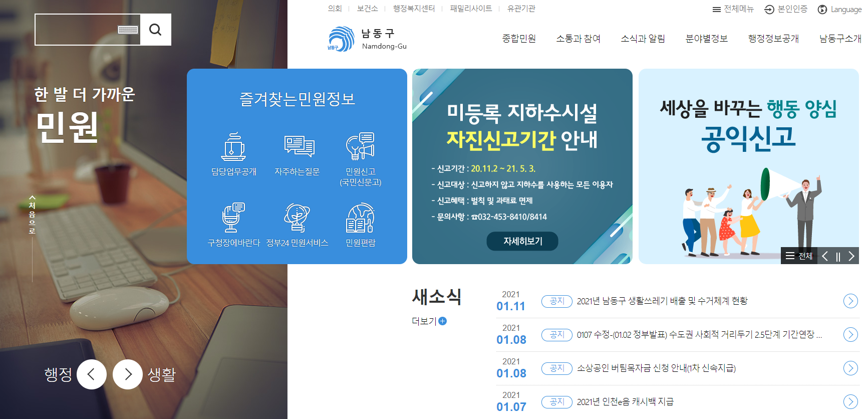Click the search magnifier icon
The height and width of the screenshot is (419, 868).
156,30
